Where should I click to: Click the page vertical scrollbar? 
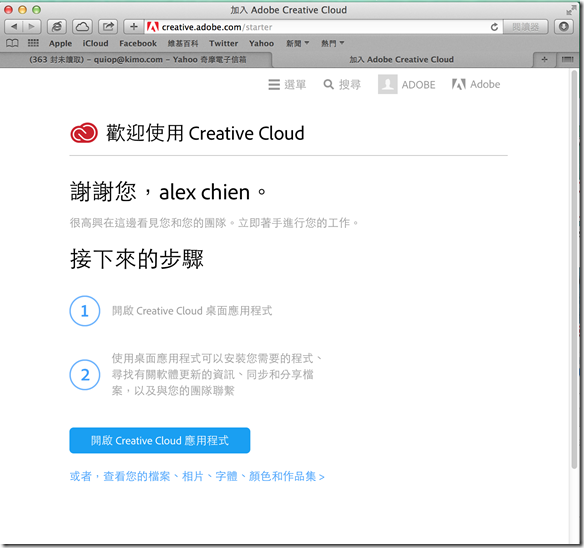574,268
